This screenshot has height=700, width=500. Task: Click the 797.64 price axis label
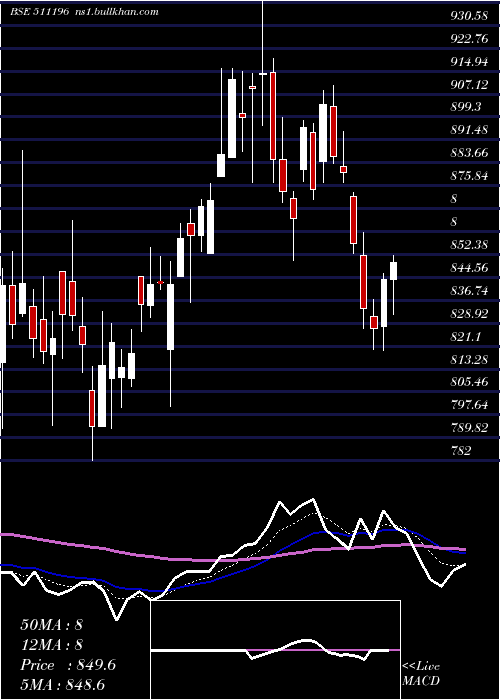pos(469,405)
